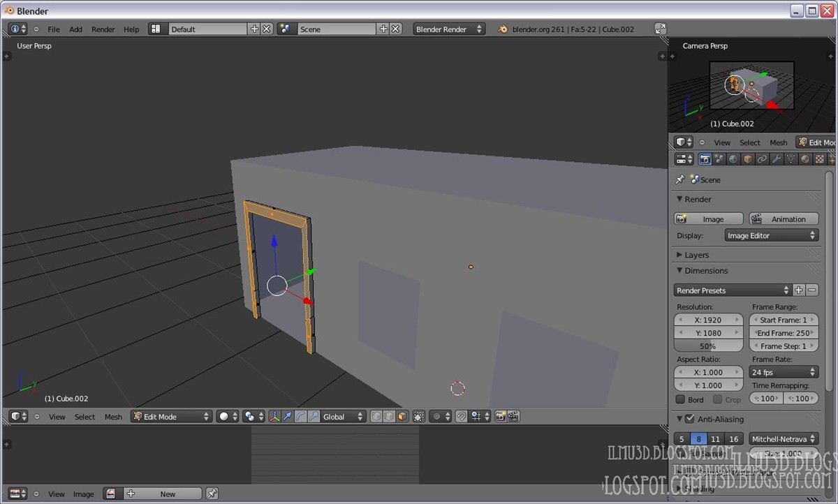
Task: Open proportional editing options
Action: point(441,417)
